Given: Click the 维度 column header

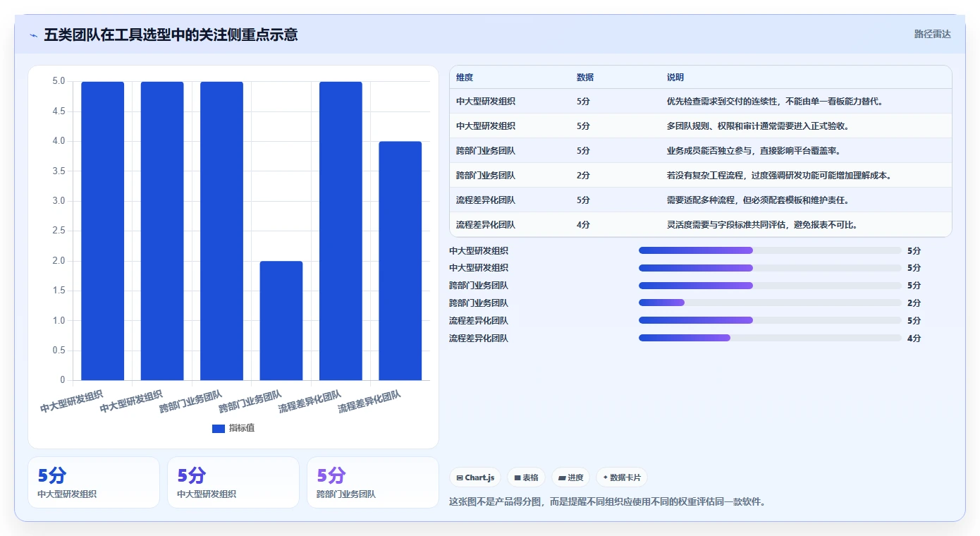Looking at the screenshot, I should click(x=465, y=78).
